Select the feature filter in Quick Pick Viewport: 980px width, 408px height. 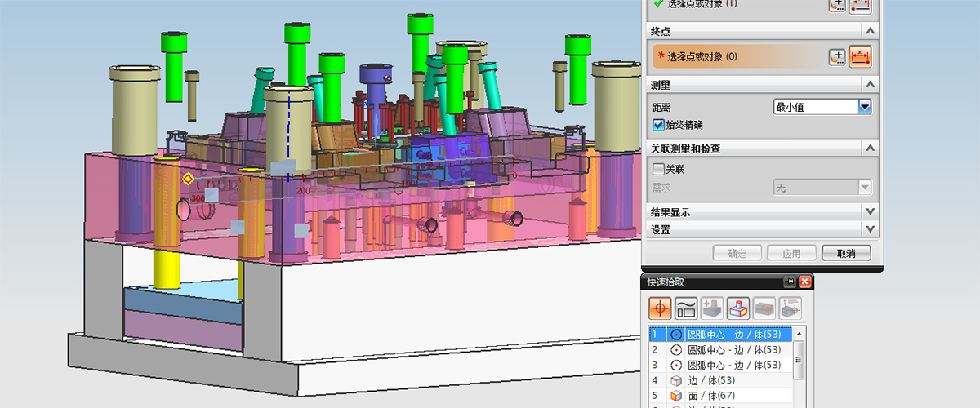tap(712, 308)
